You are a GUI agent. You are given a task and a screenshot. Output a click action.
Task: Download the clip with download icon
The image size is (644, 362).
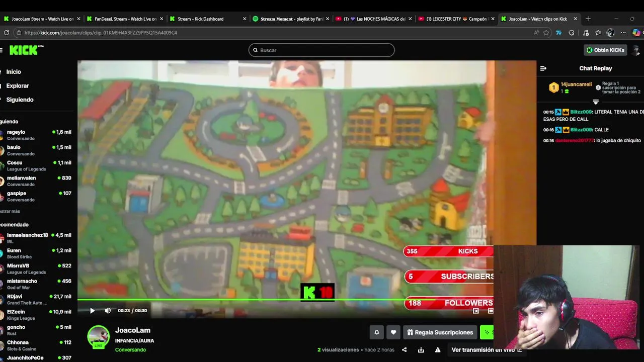pyautogui.click(x=421, y=350)
